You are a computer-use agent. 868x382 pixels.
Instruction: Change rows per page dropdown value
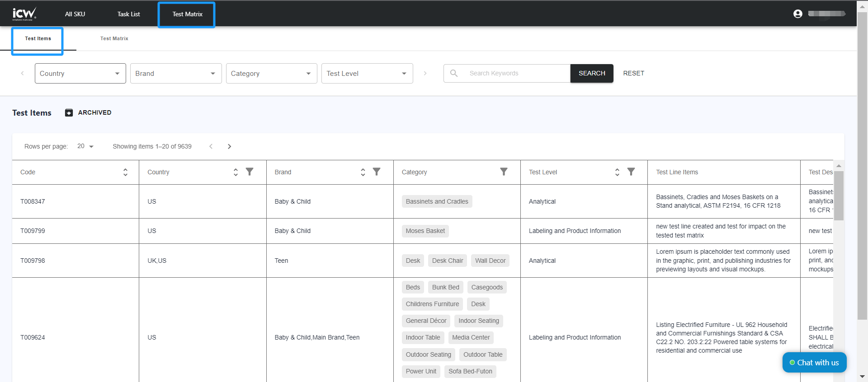click(x=85, y=146)
